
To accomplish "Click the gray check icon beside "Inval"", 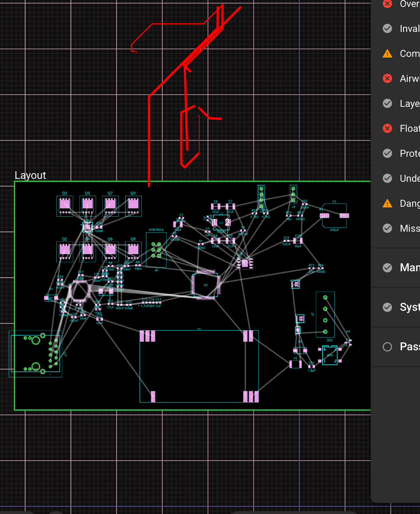I will pyautogui.click(x=387, y=29).
